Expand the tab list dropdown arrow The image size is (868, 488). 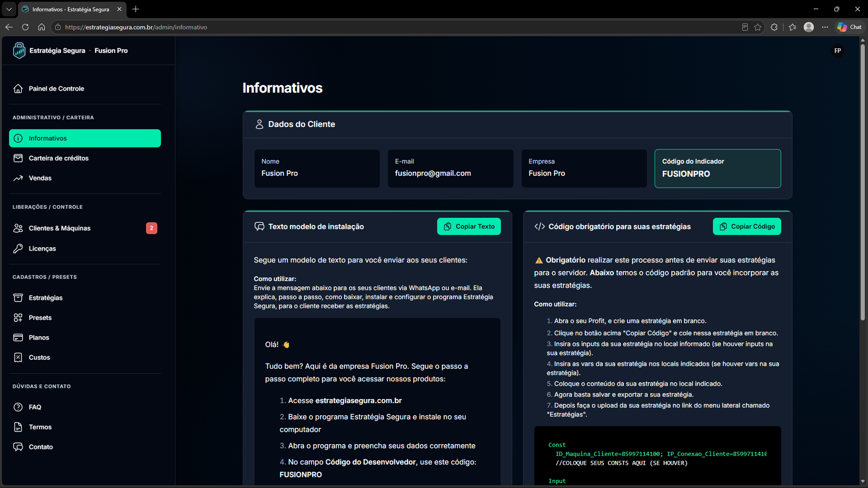coord(9,9)
